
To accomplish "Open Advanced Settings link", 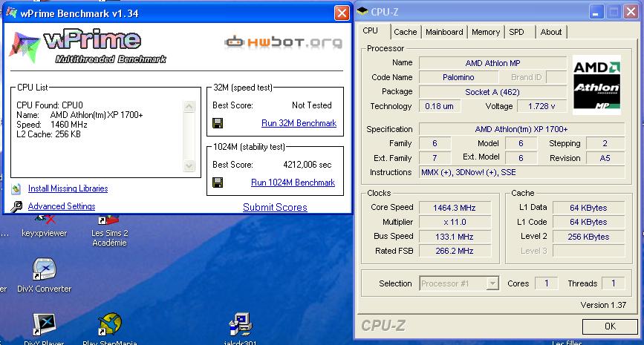I will tap(62, 206).
